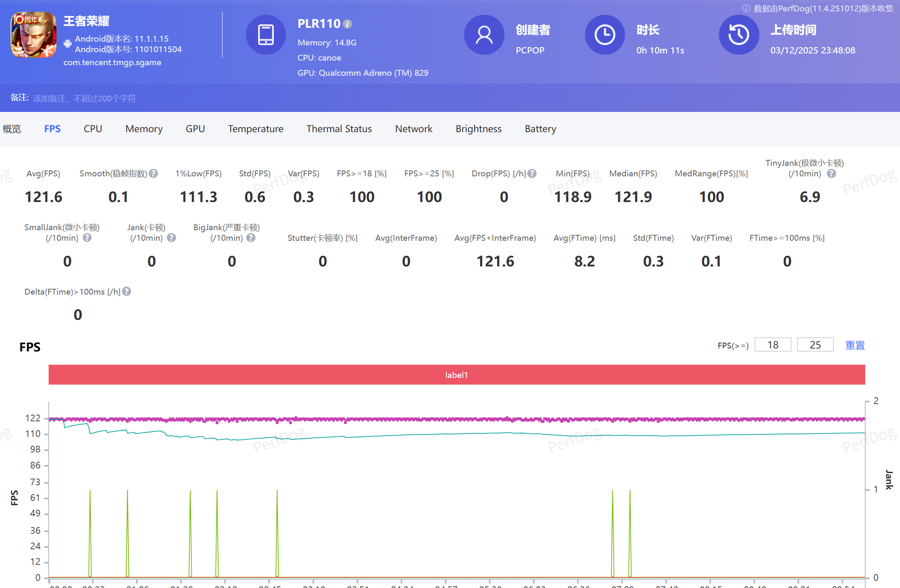Click the info icon next to PLR110
The height and width of the screenshot is (588, 900).
click(x=347, y=24)
